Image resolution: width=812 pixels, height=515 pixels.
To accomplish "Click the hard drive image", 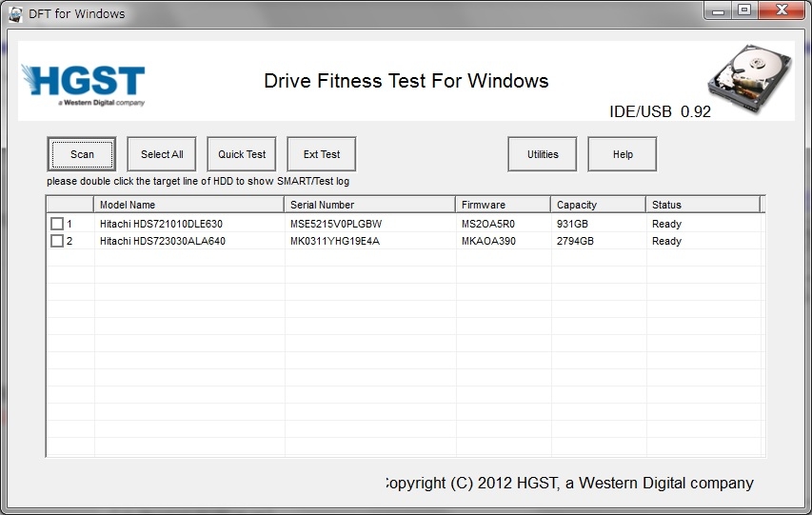I will [749, 78].
